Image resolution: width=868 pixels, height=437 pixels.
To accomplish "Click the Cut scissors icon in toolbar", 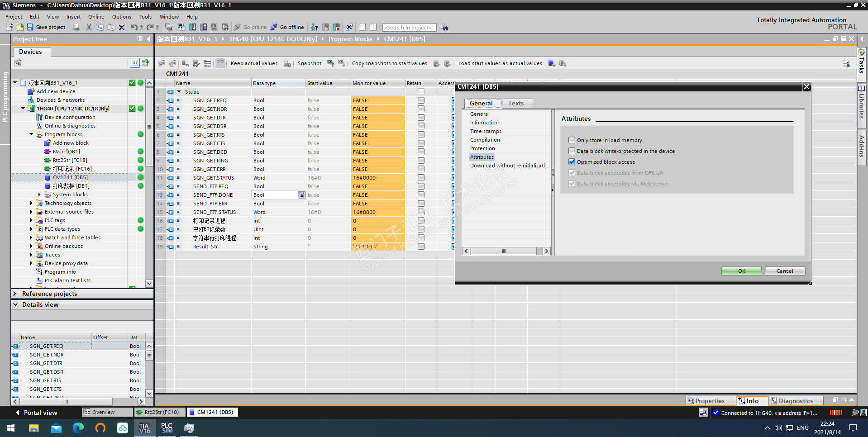I will [x=89, y=27].
